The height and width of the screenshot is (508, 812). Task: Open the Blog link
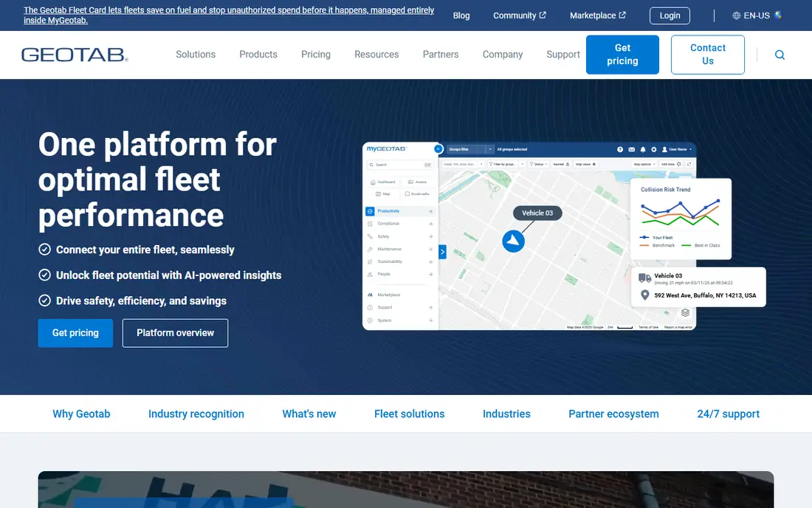pos(461,16)
